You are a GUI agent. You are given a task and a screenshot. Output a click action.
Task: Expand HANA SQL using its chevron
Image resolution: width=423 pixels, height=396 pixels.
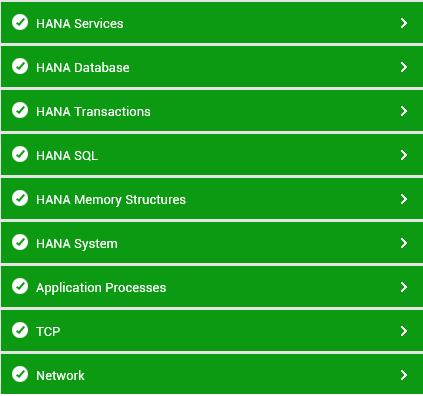tap(404, 155)
